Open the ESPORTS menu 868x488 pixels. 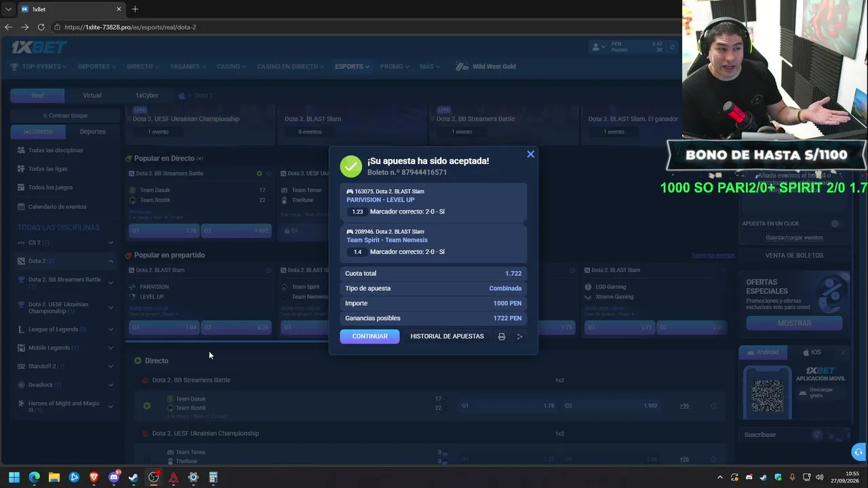[x=352, y=66]
